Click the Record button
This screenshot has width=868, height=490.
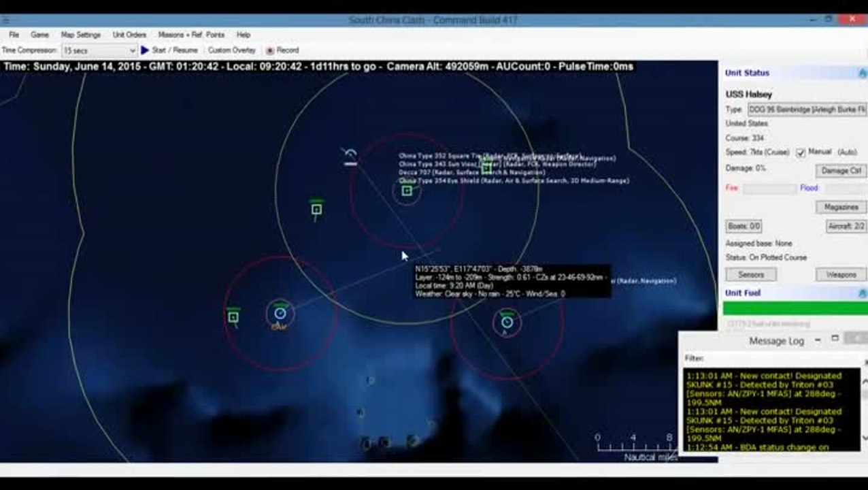[x=282, y=50]
